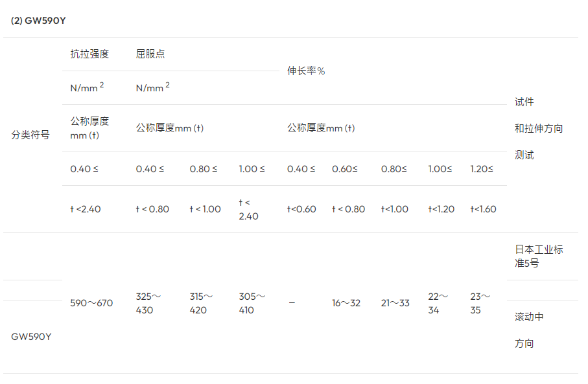The image size is (588, 384).
Task: Select the yield point cell 325～430
Action: pos(148,303)
